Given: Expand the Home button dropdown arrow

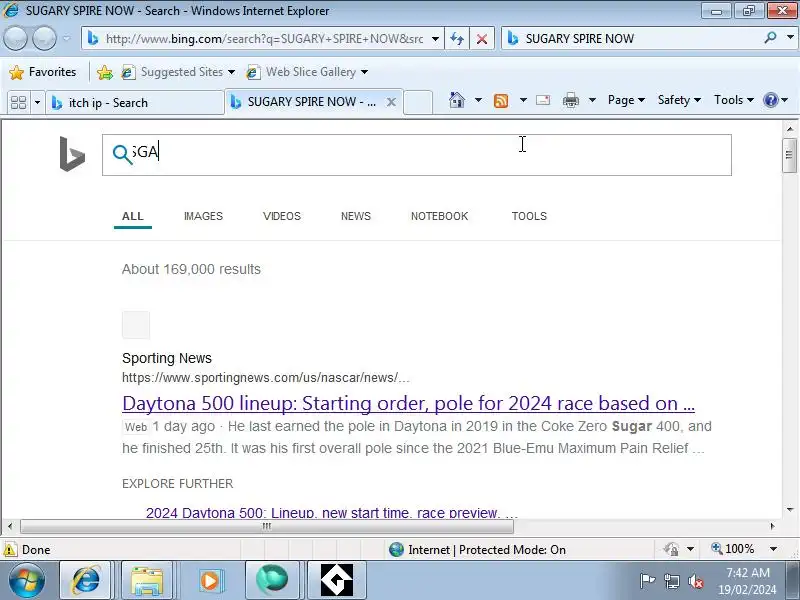Looking at the screenshot, I should pos(478,100).
